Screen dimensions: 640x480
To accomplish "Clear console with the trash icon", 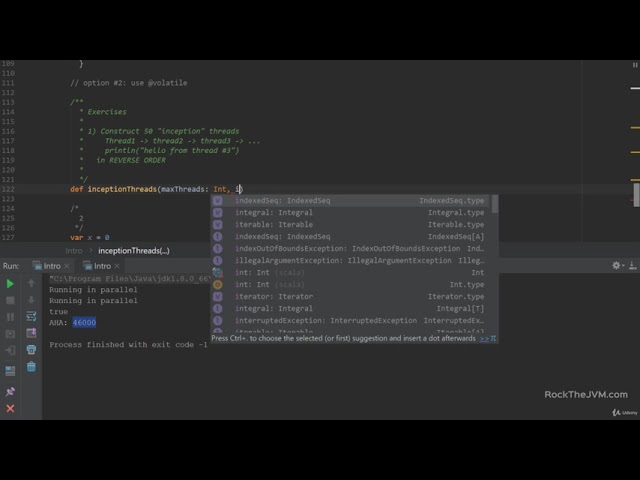I will (x=31, y=367).
